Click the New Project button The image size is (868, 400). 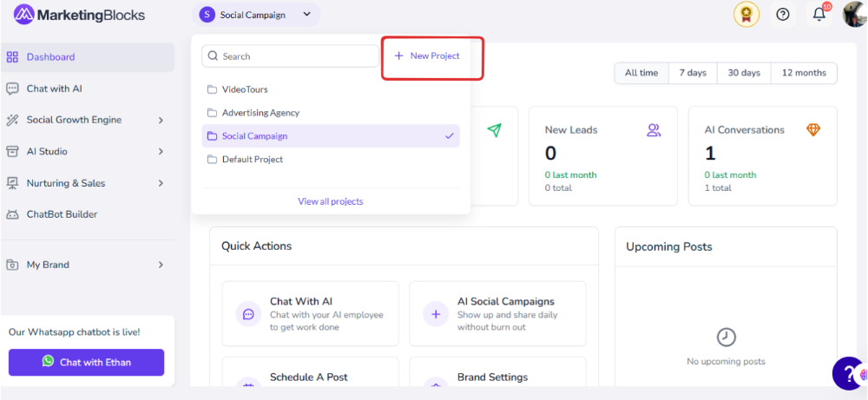(427, 56)
